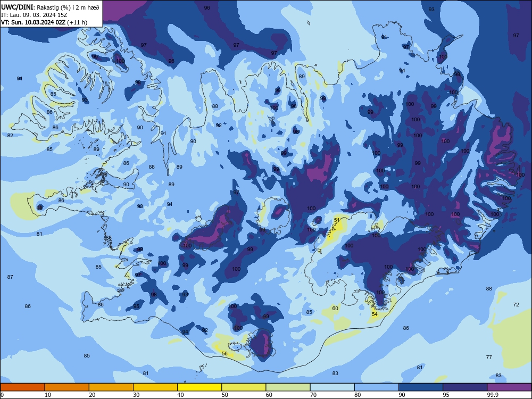Pick the pale blue 70–80 legend swatch

(332, 387)
